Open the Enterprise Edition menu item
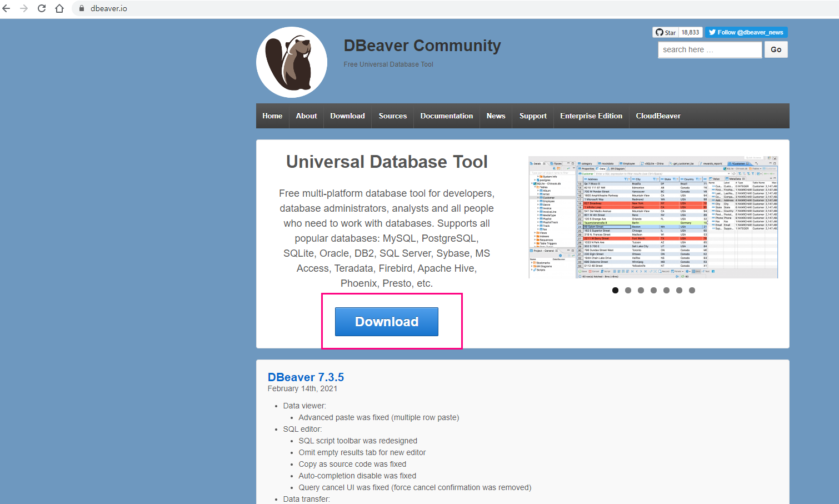The image size is (839, 504). click(x=591, y=116)
